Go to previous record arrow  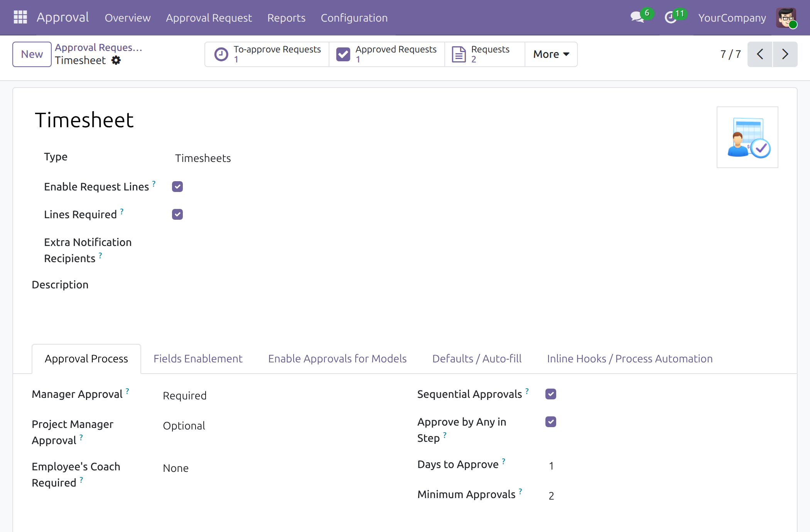pos(760,54)
